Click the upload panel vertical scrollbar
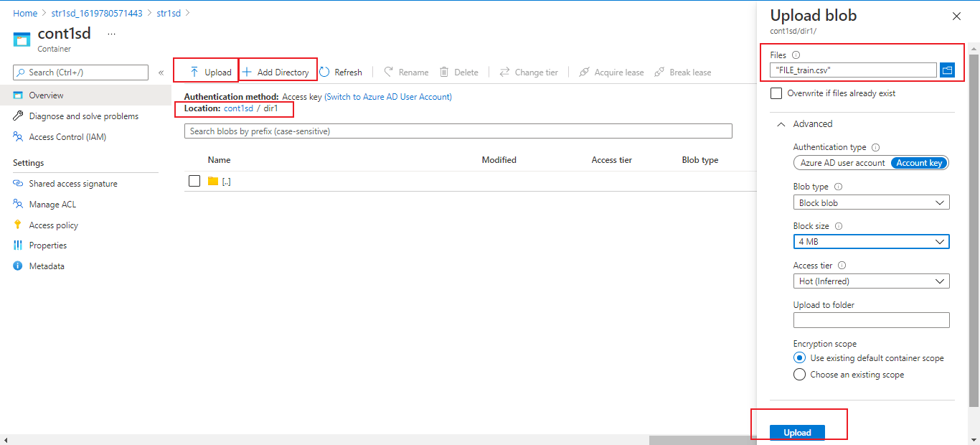The image size is (980, 445). [974, 230]
